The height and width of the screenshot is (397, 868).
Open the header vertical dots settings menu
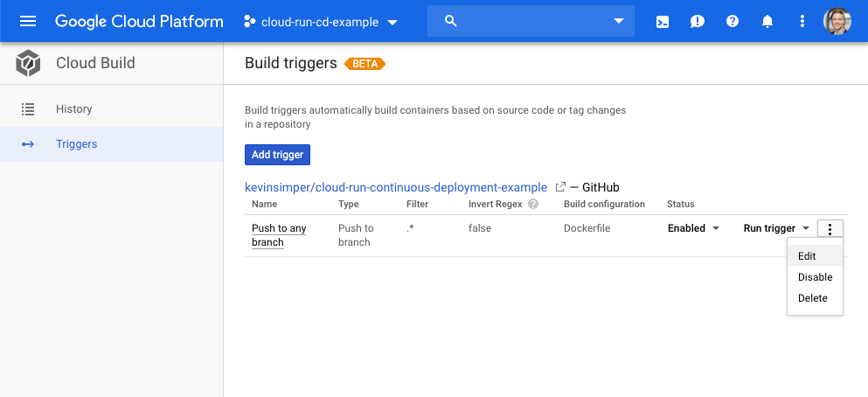pyautogui.click(x=802, y=22)
